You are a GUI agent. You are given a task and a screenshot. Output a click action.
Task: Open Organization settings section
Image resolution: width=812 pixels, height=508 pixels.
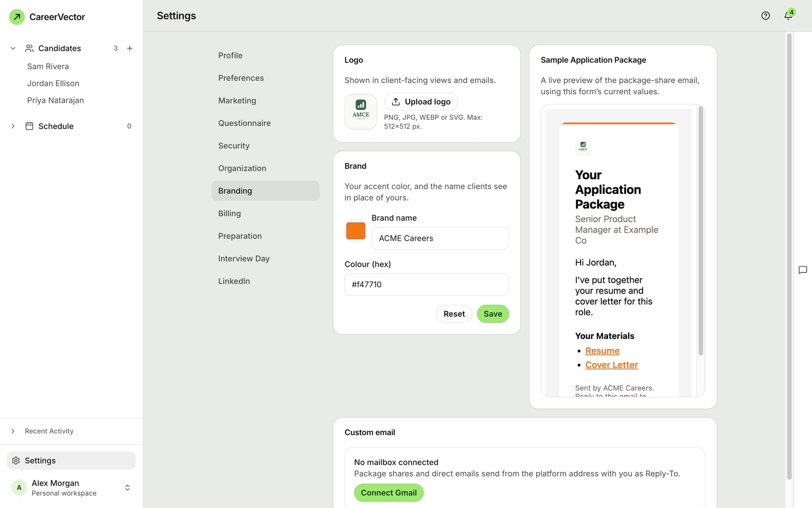pyautogui.click(x=266, y=168)
